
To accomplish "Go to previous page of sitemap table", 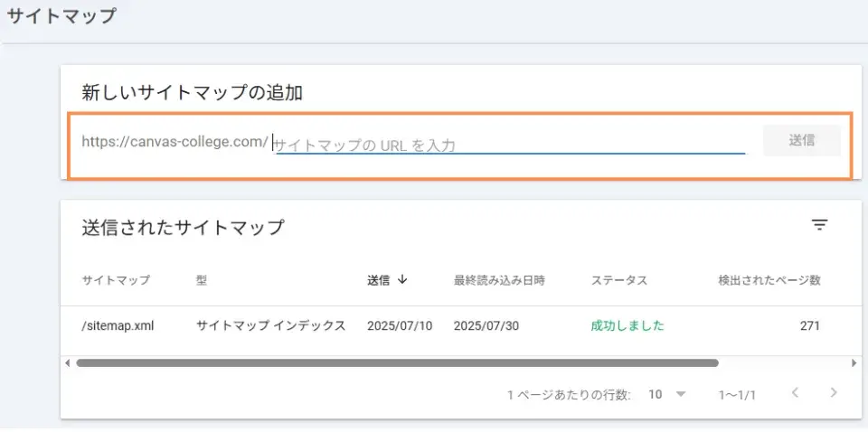I will click(795, 393).
